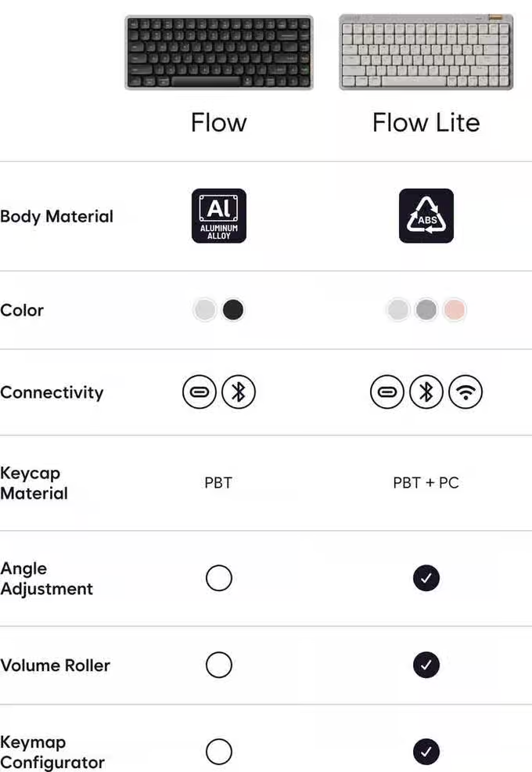
Task: Select the pink color swatch for Flow Lite
Action: click(x=455, y=310)
